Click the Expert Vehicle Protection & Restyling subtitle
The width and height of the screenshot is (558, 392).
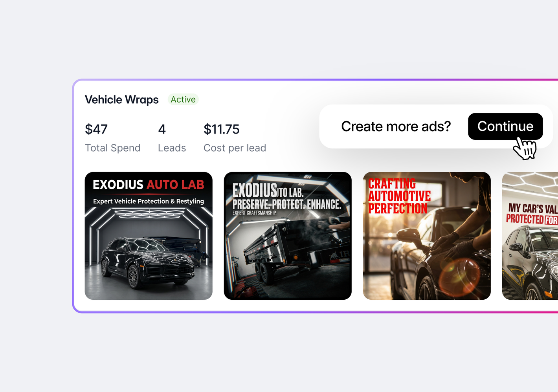point(149,201)
